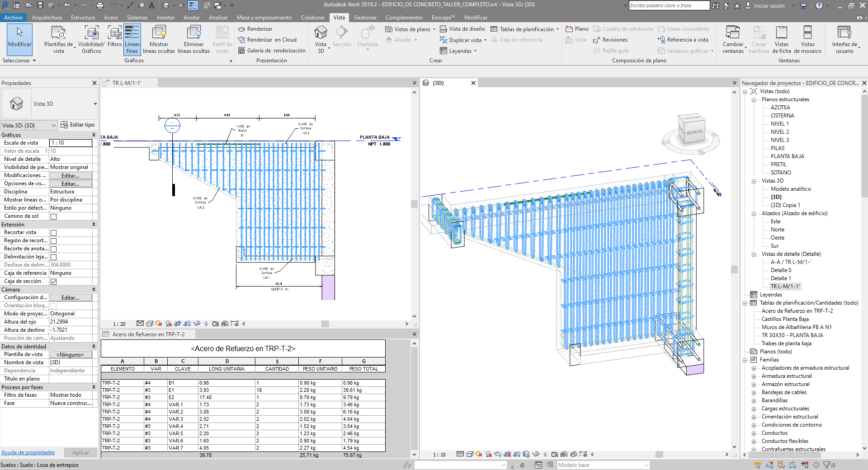Click the Escala de vista input field
868x470 pixels.
tap(71, 143)
